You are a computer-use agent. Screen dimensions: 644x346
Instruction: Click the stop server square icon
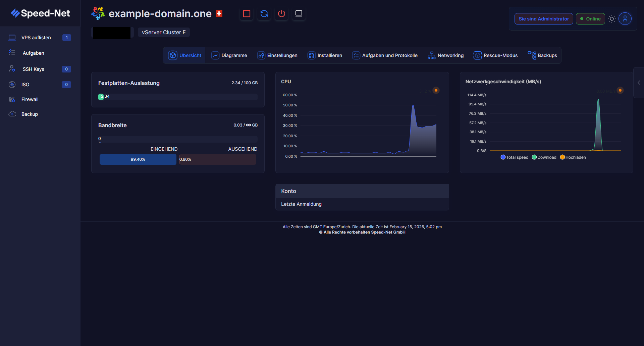247,14
